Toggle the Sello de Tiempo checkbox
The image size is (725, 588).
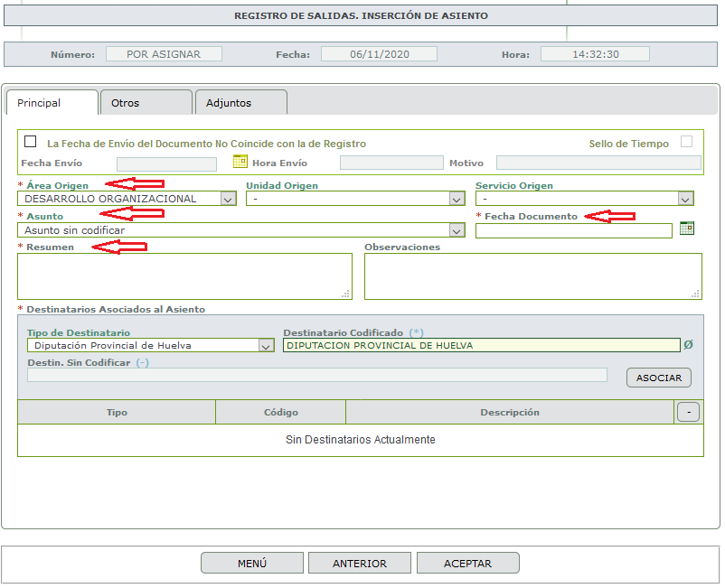coord(687,142)
